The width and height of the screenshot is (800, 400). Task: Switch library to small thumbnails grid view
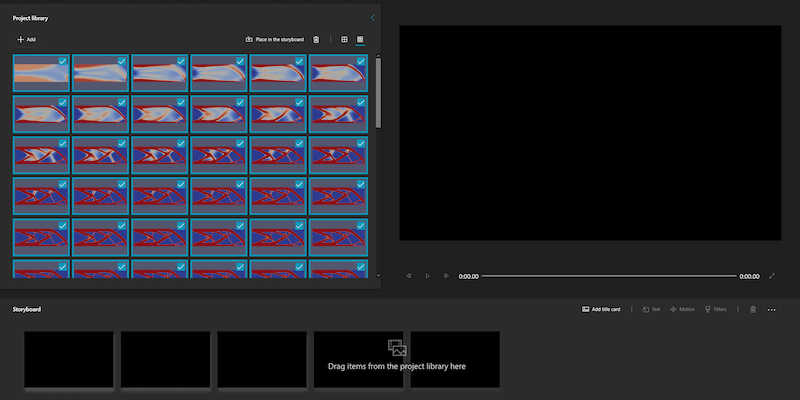coord(344,40)
